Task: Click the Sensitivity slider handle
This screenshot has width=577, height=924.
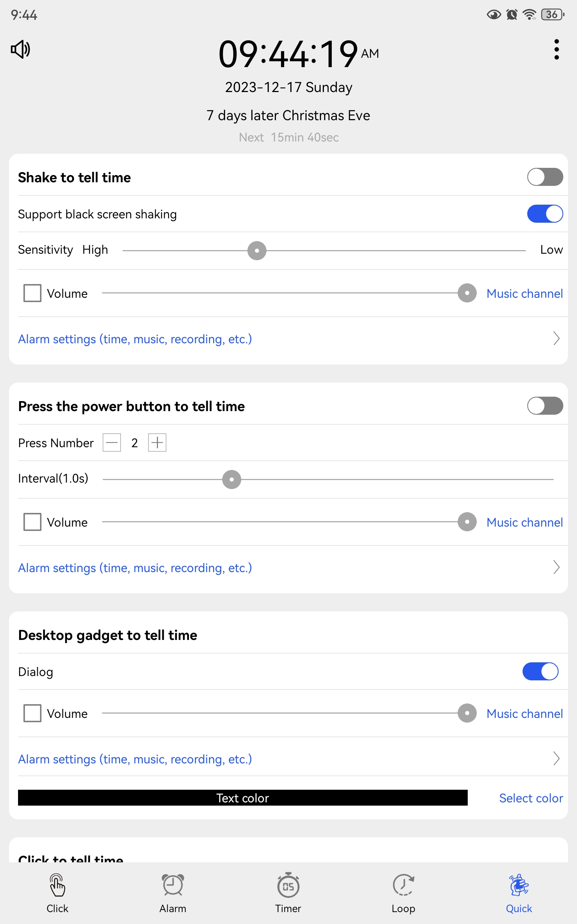Action: click(x=257, y=250)
